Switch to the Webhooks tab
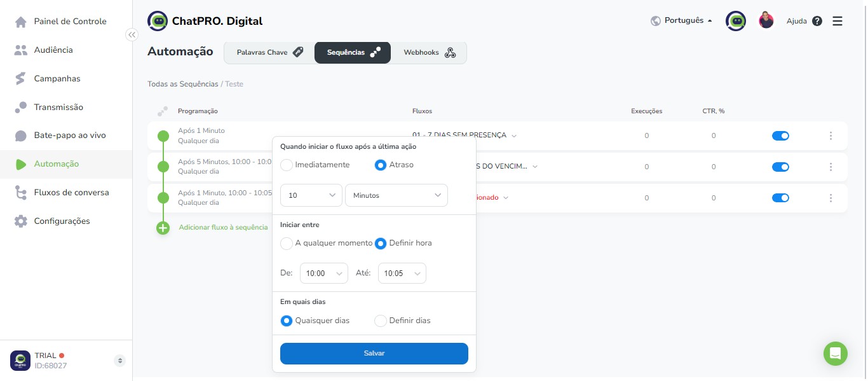The image size is (868, 381). pos(429,53)
